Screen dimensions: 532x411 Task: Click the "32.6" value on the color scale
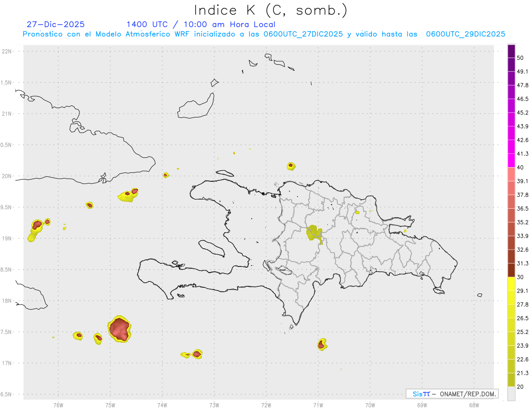tap(523, 250)
